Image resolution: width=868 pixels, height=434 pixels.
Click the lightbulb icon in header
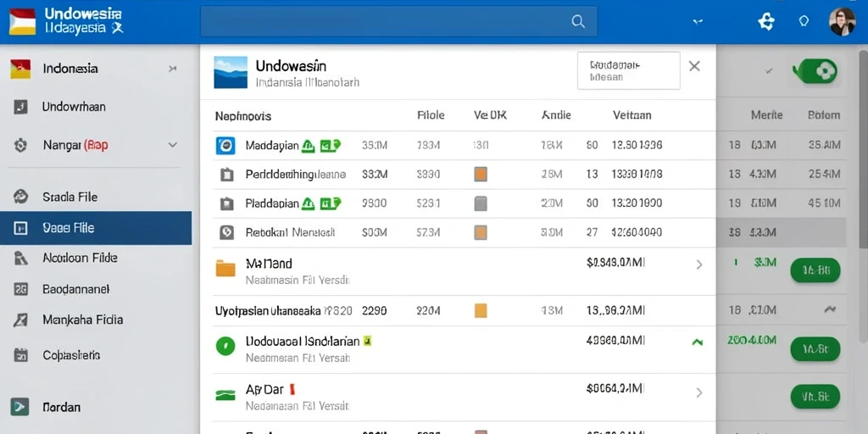tap(804, 21)
